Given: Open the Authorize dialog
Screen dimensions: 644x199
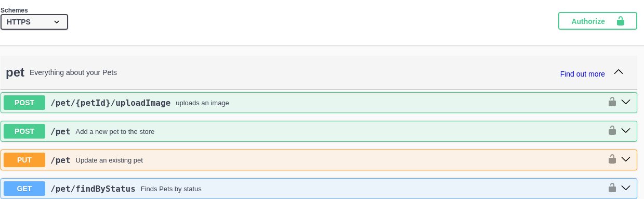Looking at the screenshot, I should click(598, 21).
